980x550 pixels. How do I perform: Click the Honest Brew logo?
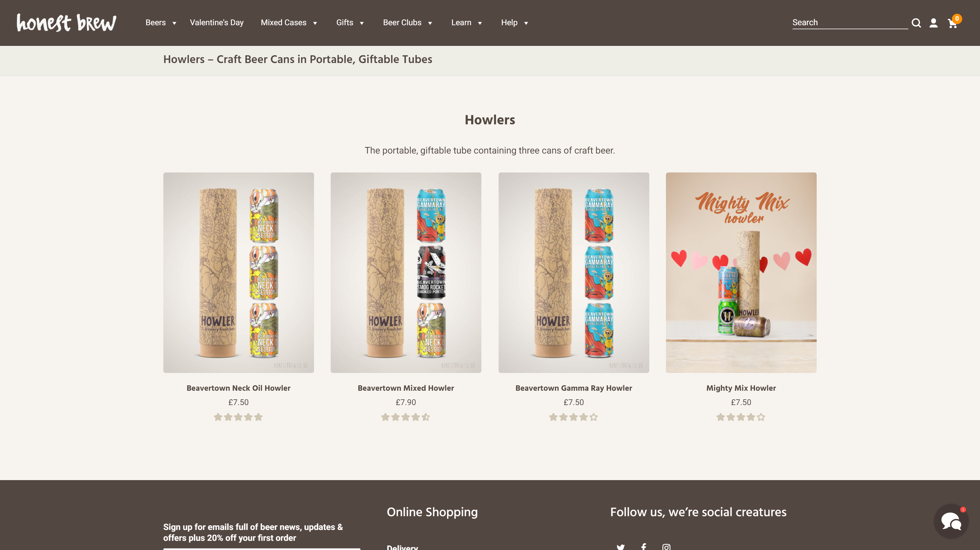66,22
